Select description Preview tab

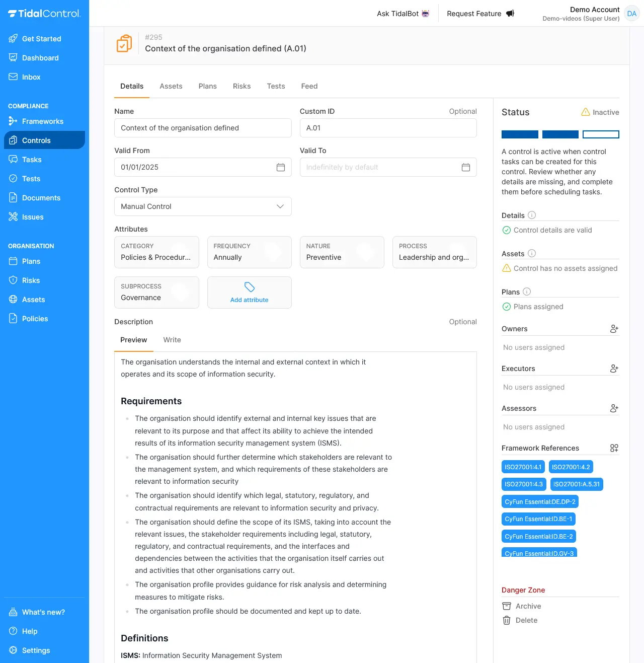click(x=134, y=340)
